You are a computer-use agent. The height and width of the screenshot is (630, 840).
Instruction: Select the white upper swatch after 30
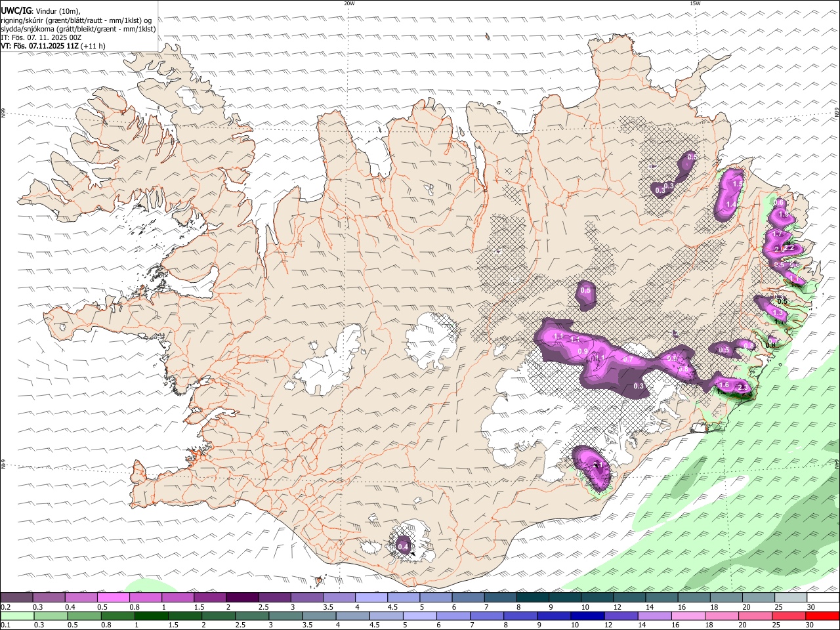point(822,597)
